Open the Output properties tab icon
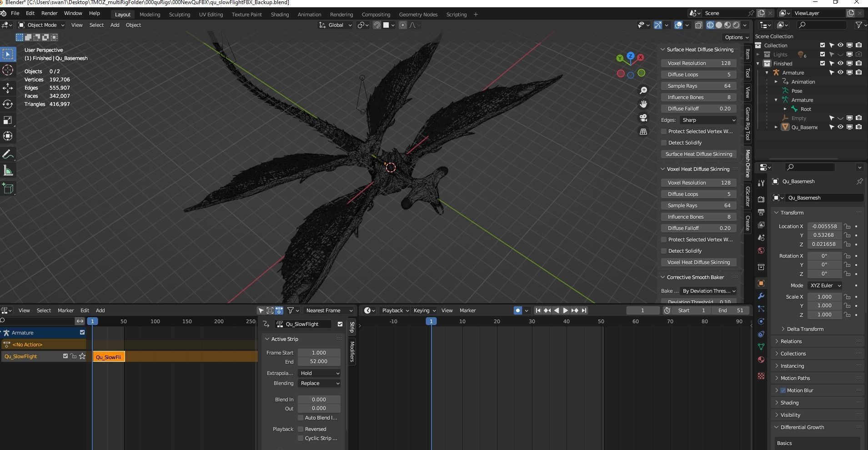This screenshot has width=868, height=450. [761, 212]
